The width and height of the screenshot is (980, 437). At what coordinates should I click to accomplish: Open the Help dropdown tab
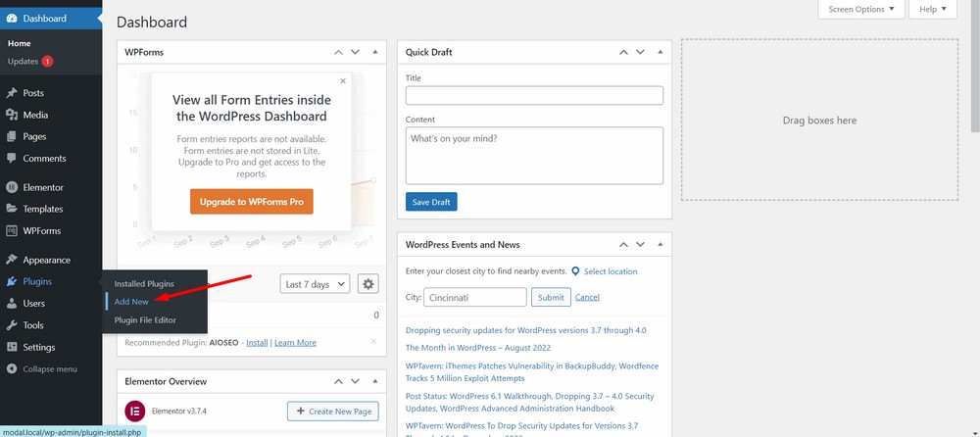933,10
